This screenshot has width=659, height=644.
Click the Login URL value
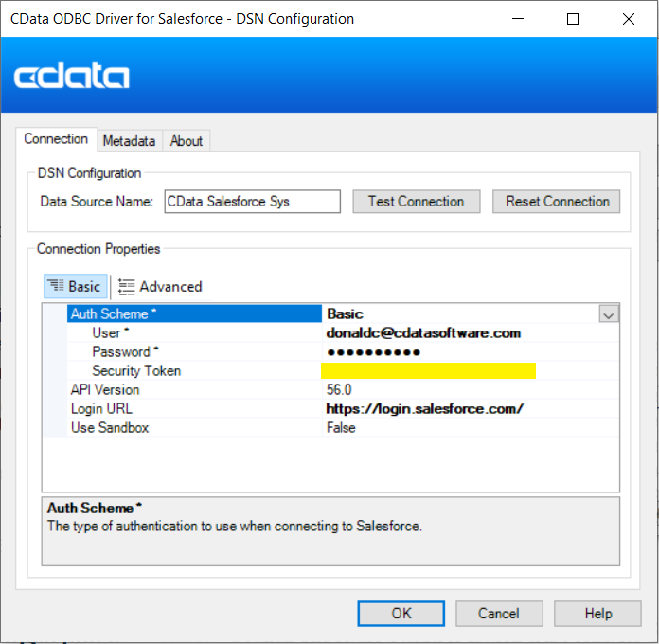click(x=424, y=408)
